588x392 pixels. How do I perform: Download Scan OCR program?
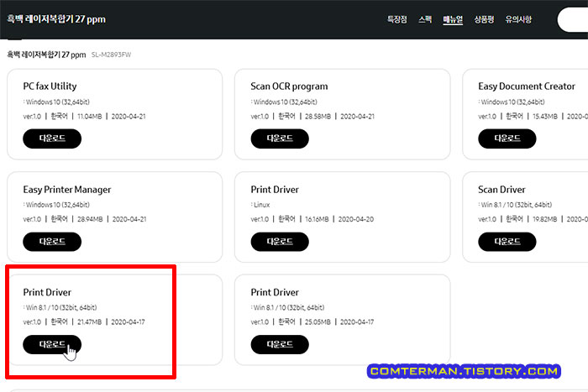pos(280,139)
